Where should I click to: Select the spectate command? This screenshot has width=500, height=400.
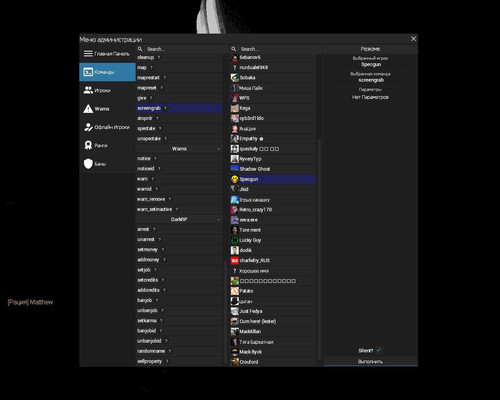[x=179, y=128]
